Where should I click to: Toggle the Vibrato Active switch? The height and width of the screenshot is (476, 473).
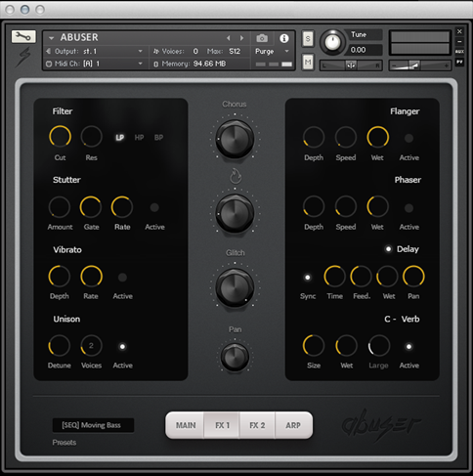(x=122, y=278)
